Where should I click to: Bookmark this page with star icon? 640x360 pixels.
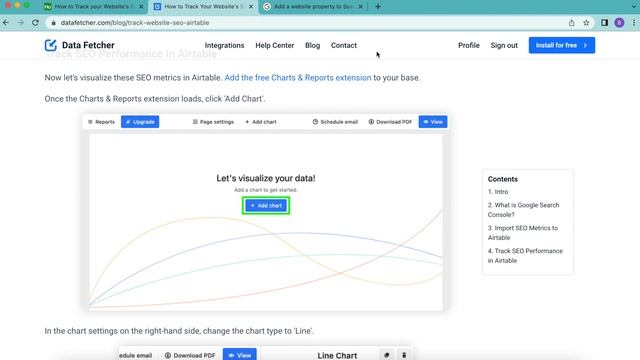(x=586, y=23)
